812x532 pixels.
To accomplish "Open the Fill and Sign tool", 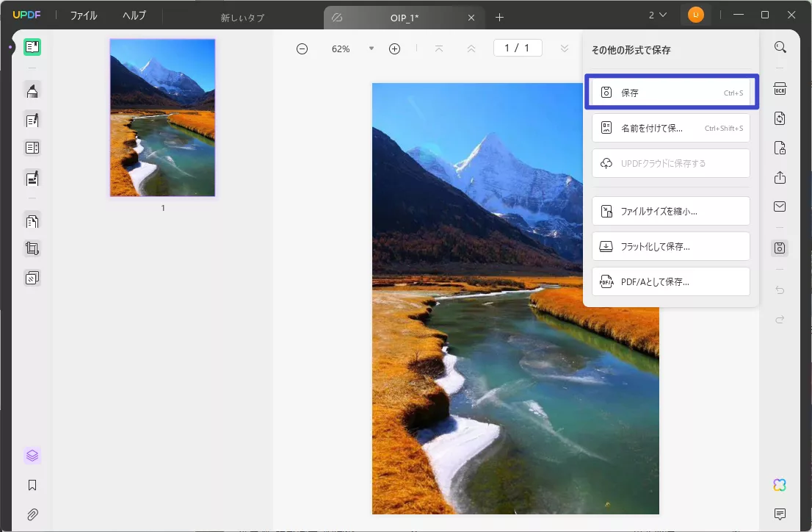I will click(x=32, y=179).
